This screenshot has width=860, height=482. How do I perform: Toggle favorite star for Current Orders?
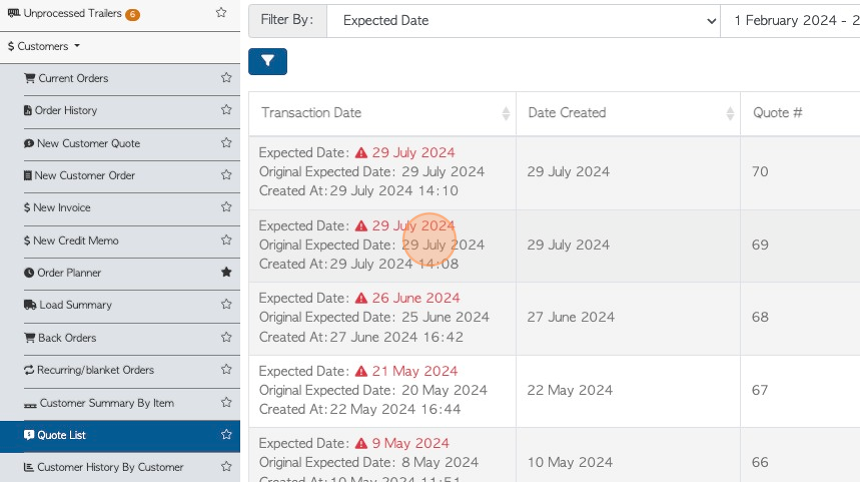[x=226, y=78]
